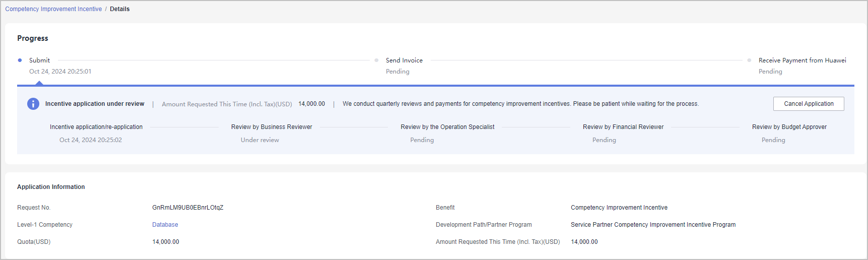868x260 pixels.
Task: Open Competency Improvement Incentive breadcrumb link
Action: pos(53,9)
